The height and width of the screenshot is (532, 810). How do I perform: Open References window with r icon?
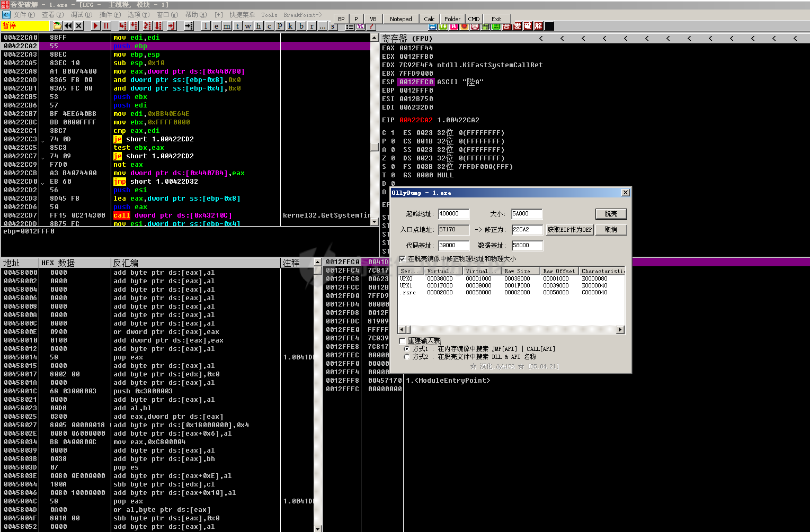(x=311, y=25)
